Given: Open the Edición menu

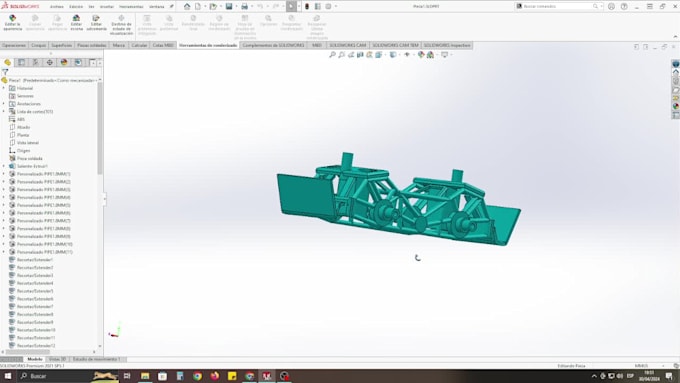Looking at the screenshot, I should coord(76,7).
